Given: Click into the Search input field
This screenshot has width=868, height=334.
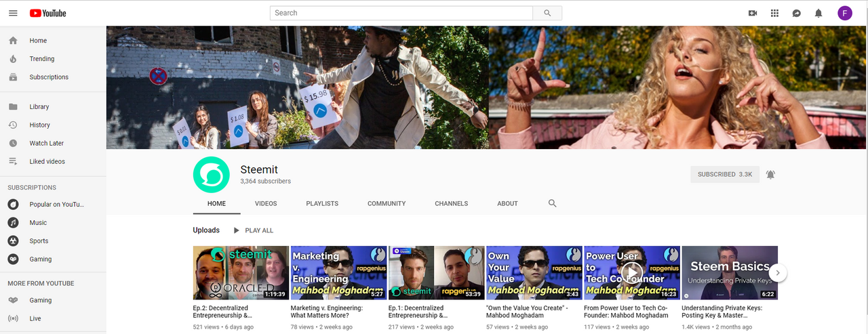Looking at the screenshot, I should (401, 13).
